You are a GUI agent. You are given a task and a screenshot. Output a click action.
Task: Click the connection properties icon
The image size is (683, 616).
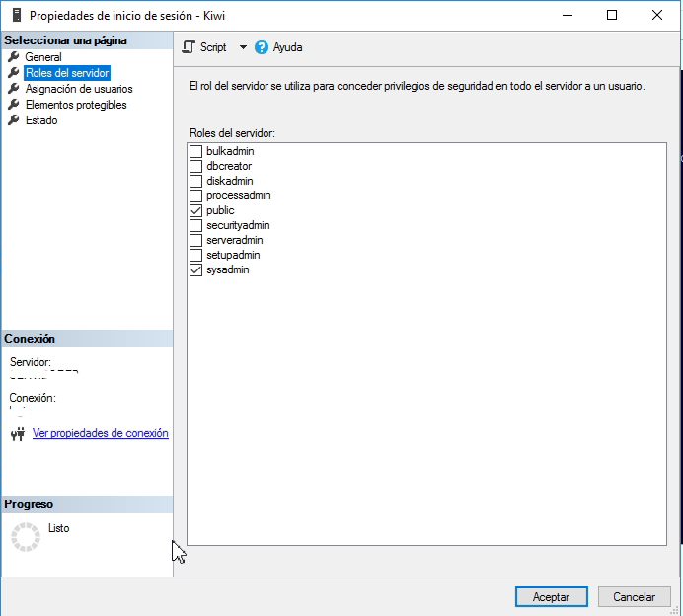[x=17, y=434]
